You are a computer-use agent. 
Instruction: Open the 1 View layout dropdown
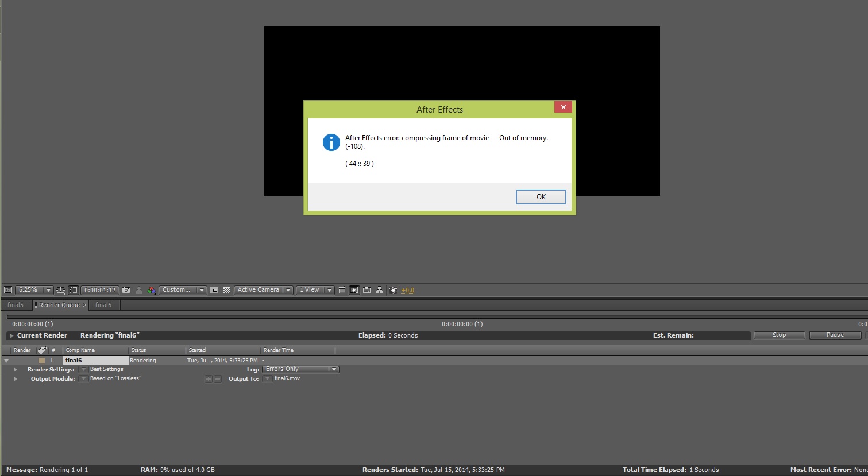[x=315, y=290]
